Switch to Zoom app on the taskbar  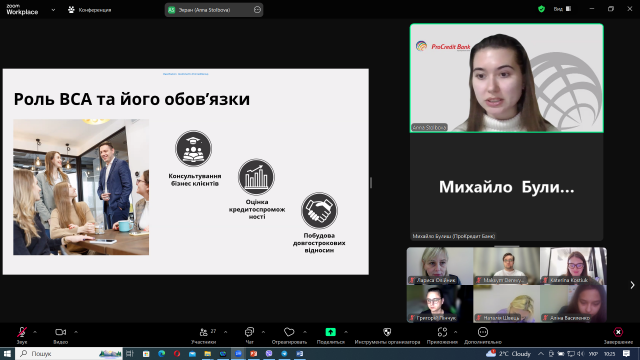(238, 353)
